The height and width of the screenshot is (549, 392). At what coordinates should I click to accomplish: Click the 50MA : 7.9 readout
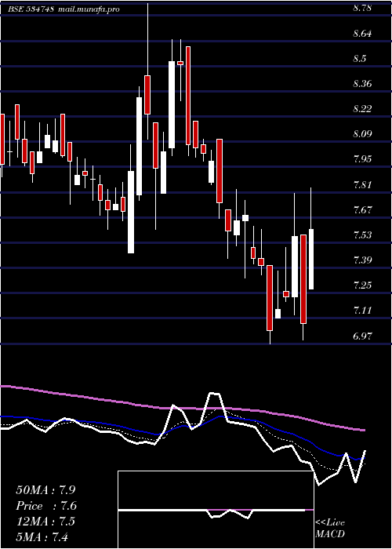tap(45, 490)
